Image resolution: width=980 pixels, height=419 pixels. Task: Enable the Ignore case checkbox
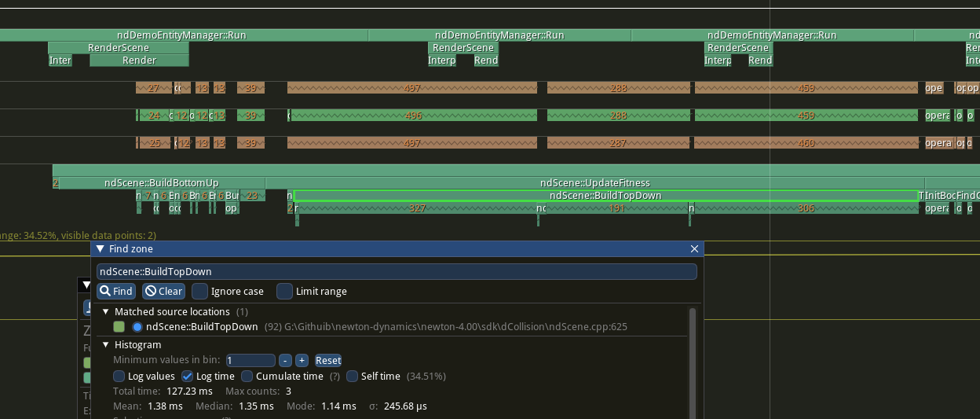tap(200, 291)
